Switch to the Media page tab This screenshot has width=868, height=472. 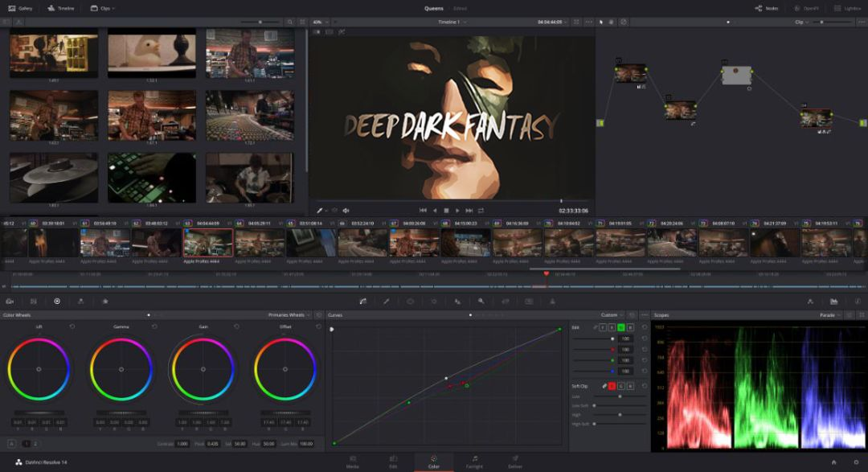tap(353, 462)
